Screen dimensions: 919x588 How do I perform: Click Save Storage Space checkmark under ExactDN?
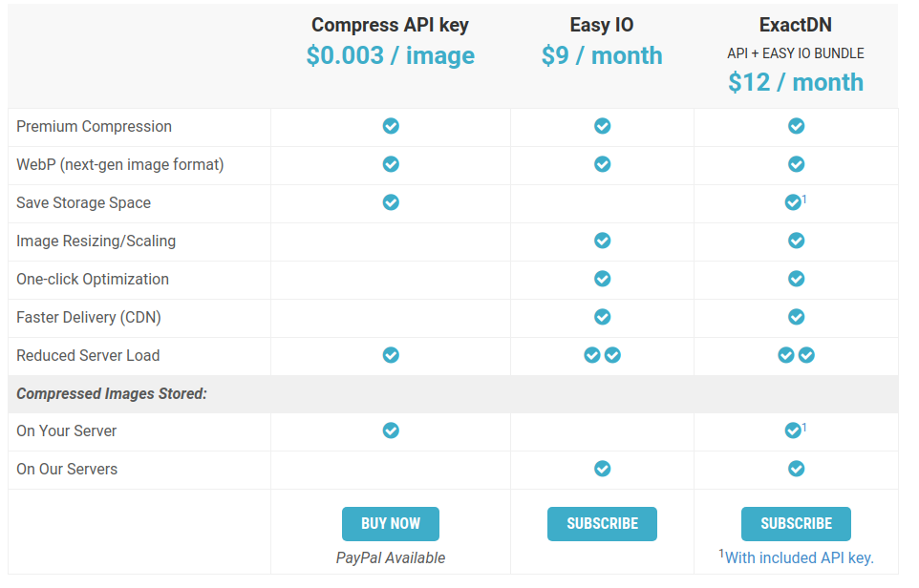point(793,202)
